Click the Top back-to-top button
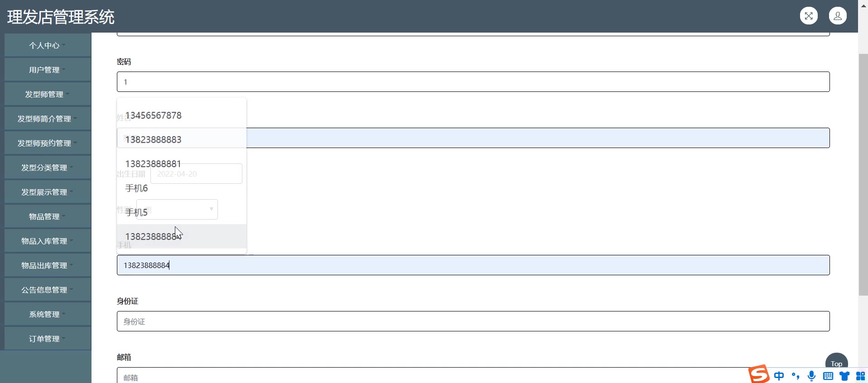 pos(836,363)
